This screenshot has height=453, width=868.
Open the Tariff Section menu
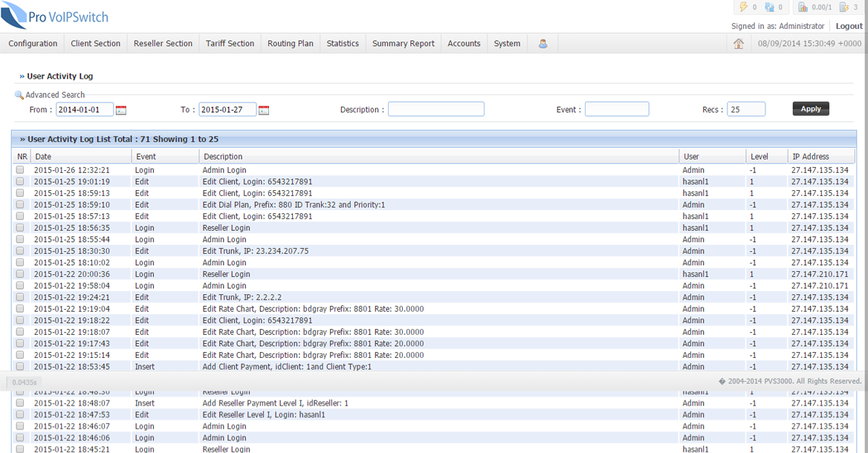tap(230, 43)
